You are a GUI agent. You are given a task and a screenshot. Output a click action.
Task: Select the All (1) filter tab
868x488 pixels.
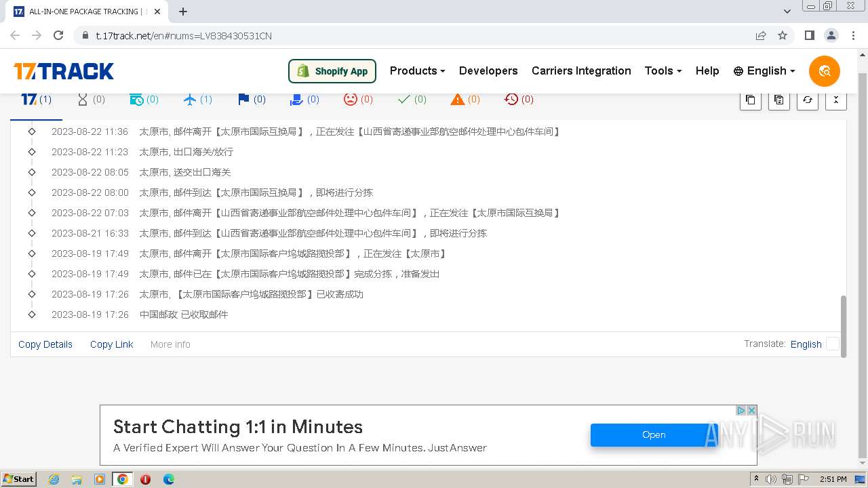(x=36, y=100)
